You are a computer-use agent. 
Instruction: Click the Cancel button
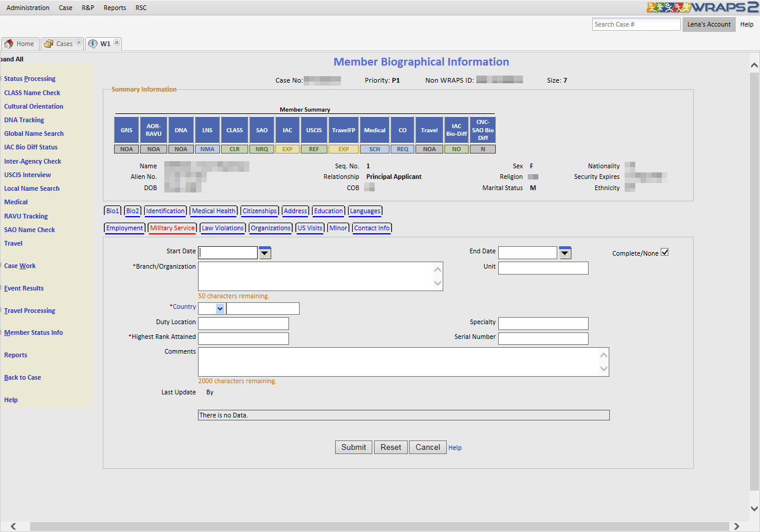pyautogui.click(x=427, y=447)
